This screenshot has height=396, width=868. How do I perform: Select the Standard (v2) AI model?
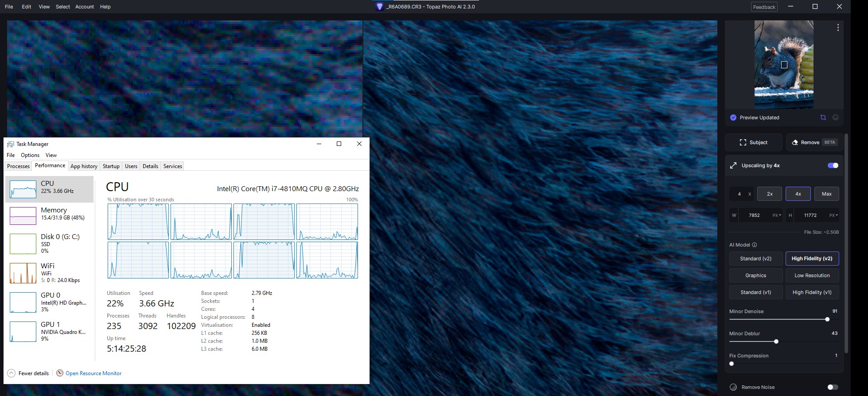pos(755,259)
